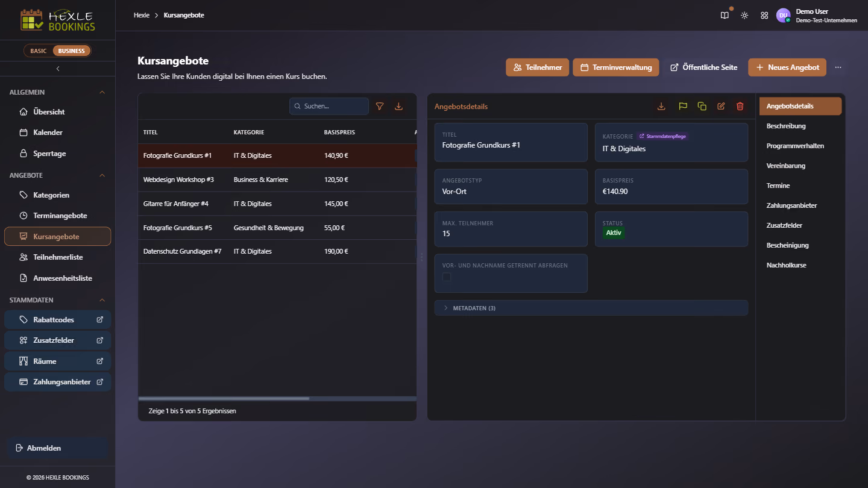This screenshot has height=488, width=868.
Task: Open the documentation book icon
Action: point(725,16)
